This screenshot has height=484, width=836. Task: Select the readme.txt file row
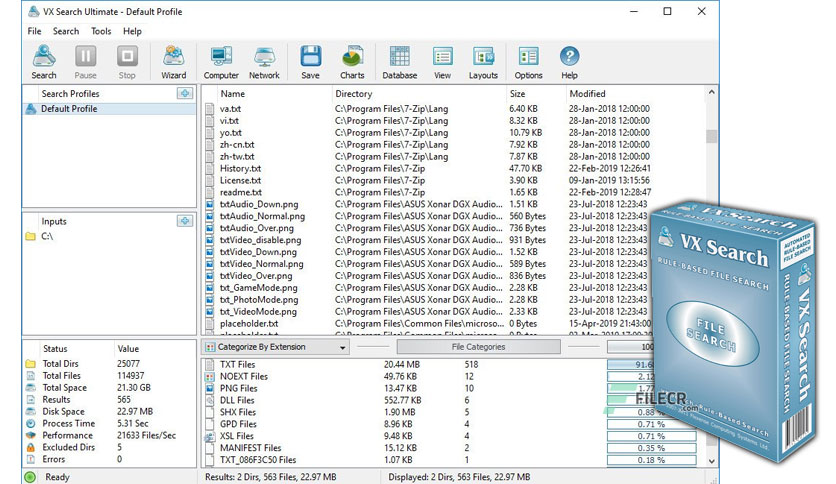(x=428, y=192)
